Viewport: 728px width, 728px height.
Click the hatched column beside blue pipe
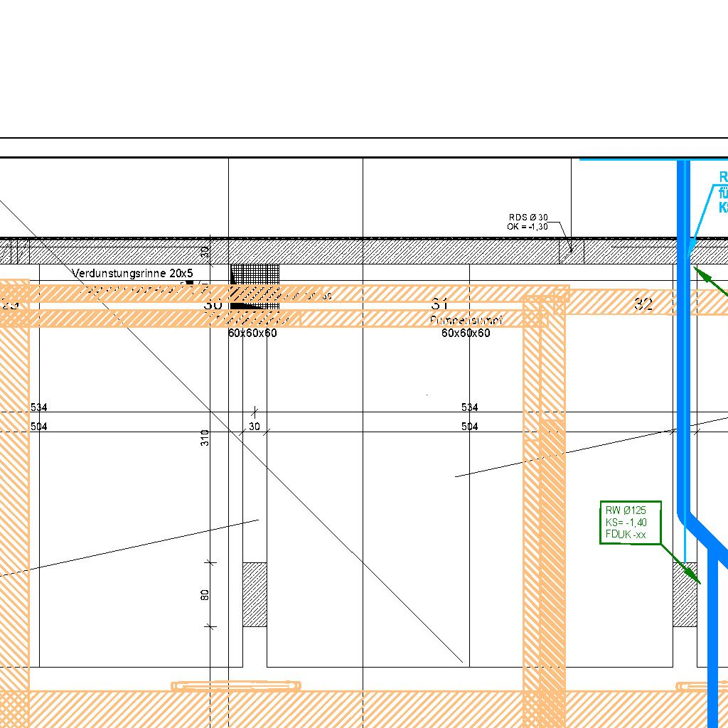point(685,594)
